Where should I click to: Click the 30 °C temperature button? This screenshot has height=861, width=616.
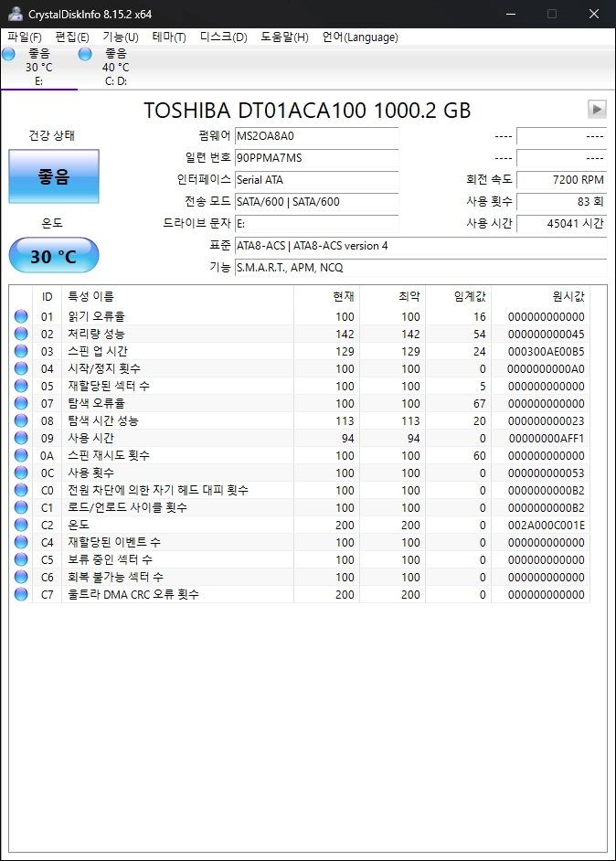tap(54, 255)
